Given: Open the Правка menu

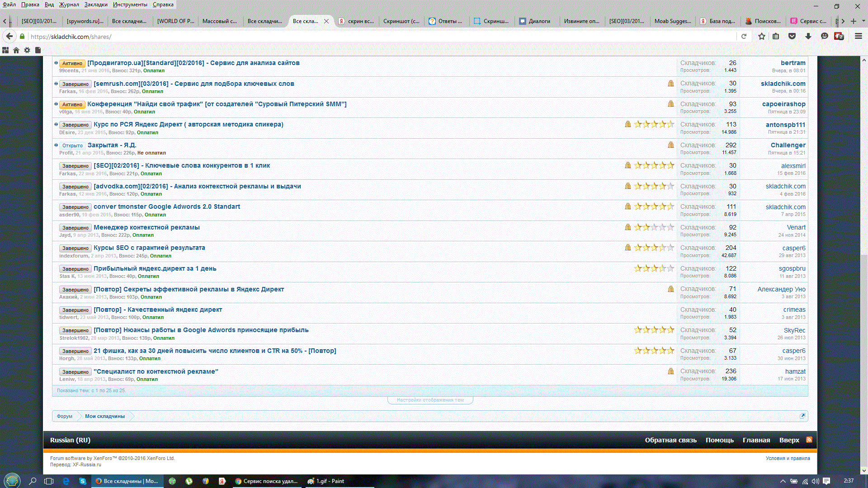Looking at the screenshot, I should coord(30,5).
